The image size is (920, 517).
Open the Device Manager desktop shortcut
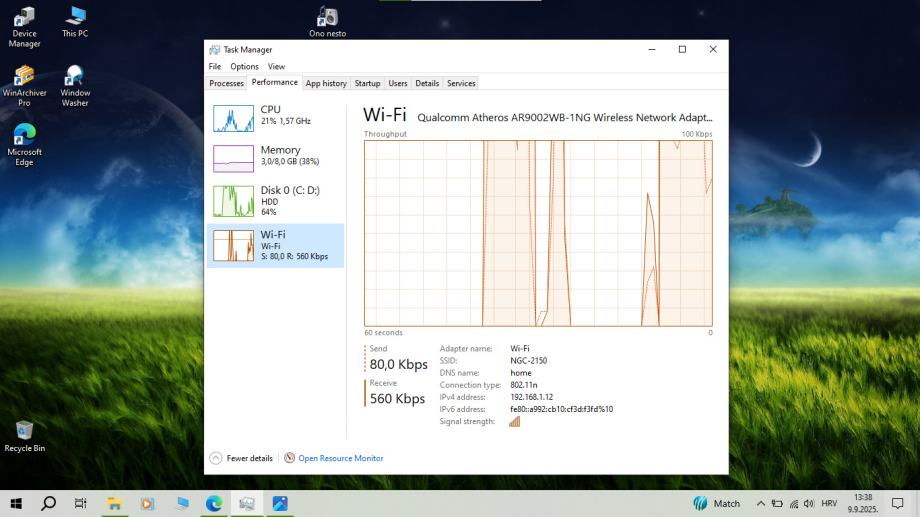point(24,27)
